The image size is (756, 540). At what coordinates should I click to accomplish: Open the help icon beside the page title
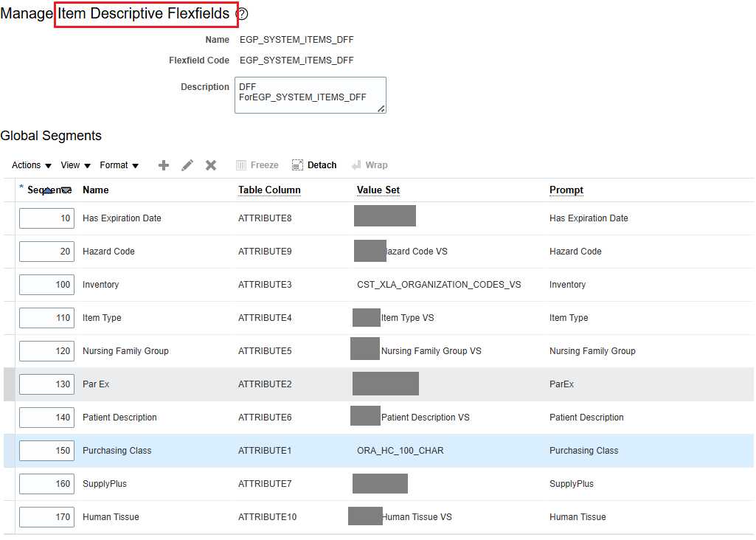click(243, 14)
